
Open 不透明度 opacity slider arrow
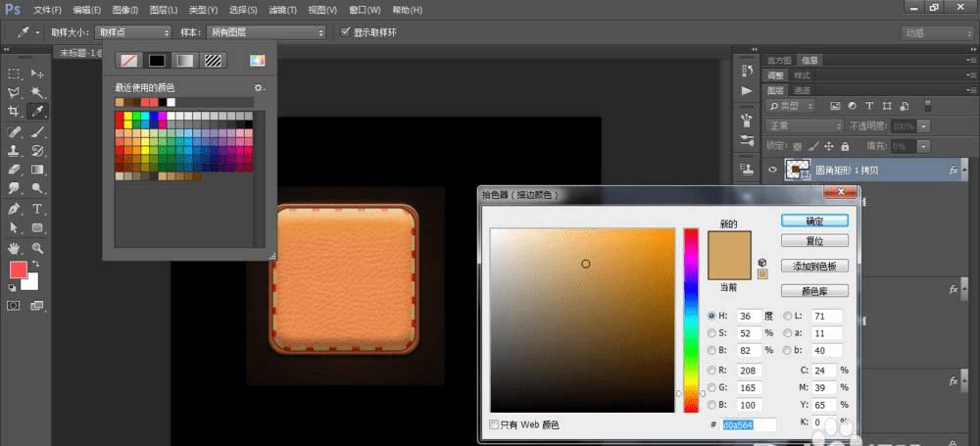923,126
